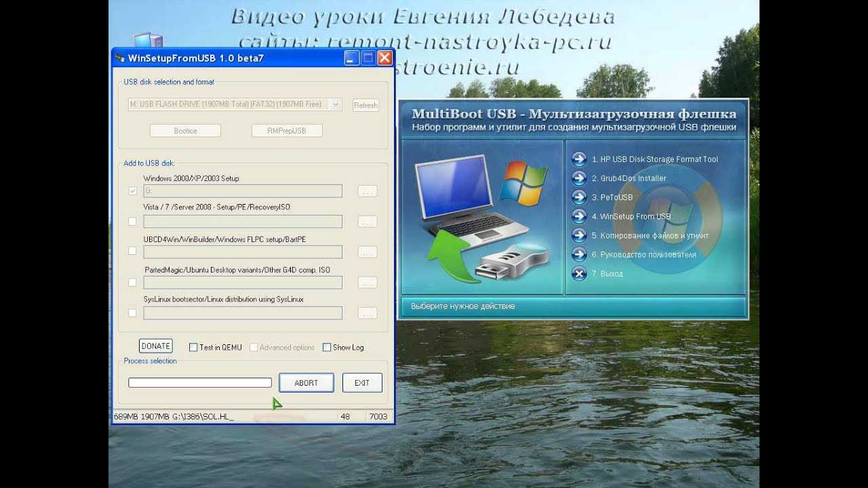Browse for SysLinux distribution source

click(x=367, y=313)
